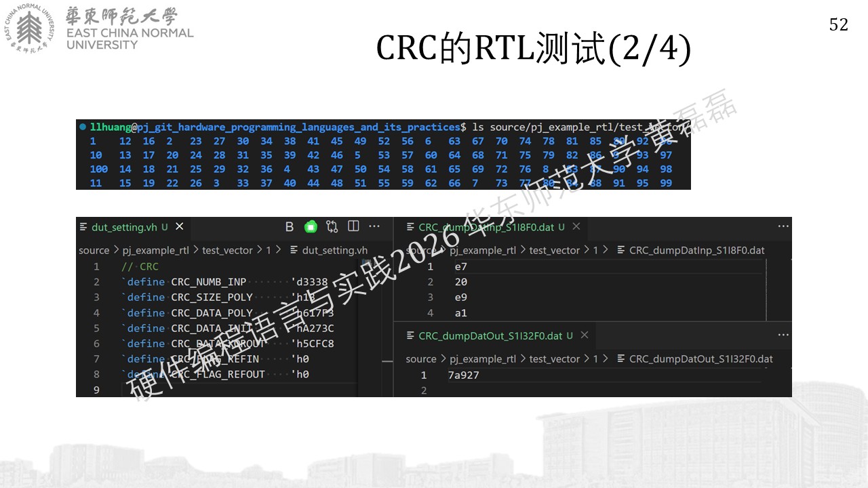Screen dimensions: 868x488
Task: Click the CRC_FLAG_REFOUT define name
Action: click(x=218, y=374)
